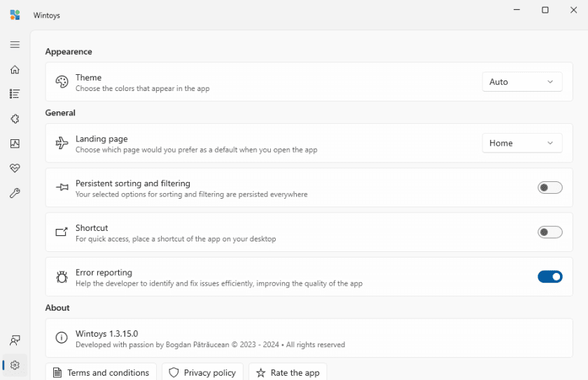Click the Error reporting label
The width and height of the screenshot is (588, 380).
[x=104, y=272]
